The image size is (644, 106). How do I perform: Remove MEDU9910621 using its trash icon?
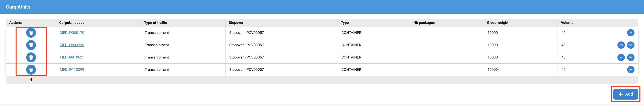[x=31, y=58]
